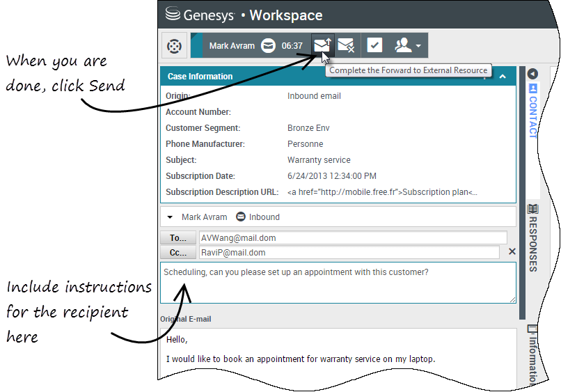Open the party action person dropdown
This screenshot has height=392, width=561.
[x=407, y=45]
